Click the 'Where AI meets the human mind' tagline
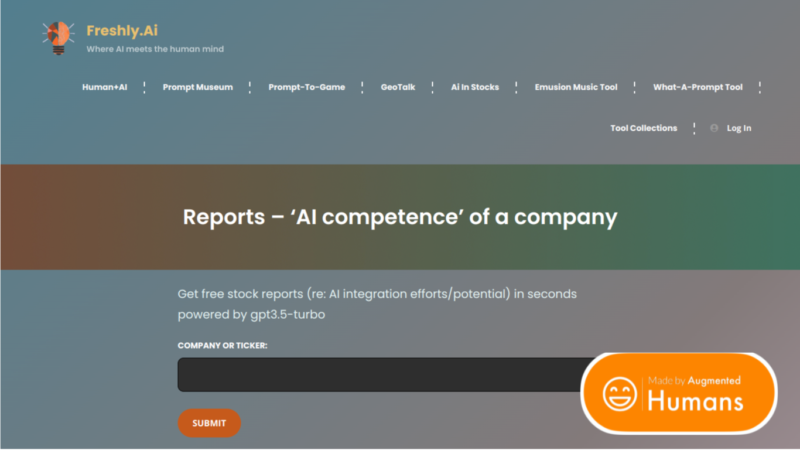Image resolution: width=800 pixels, height=450 pixels. pyautogui.click(x=155, y=49)
